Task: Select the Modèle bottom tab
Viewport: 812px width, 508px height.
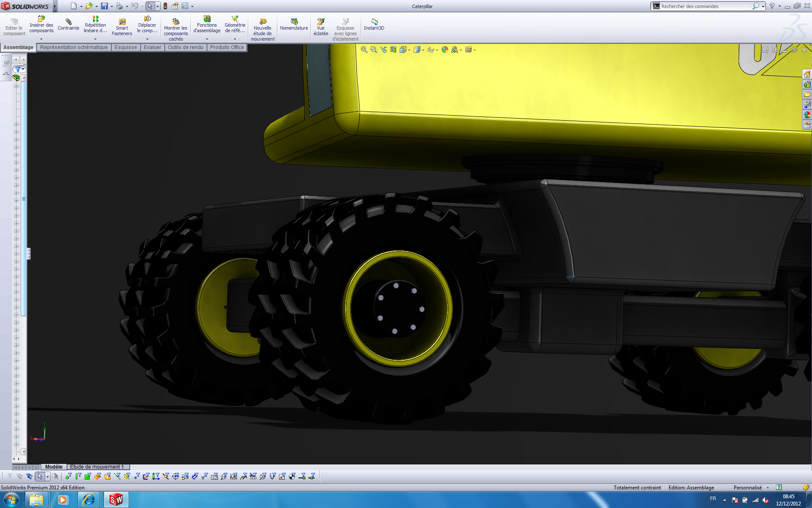Action: (54, 467)
